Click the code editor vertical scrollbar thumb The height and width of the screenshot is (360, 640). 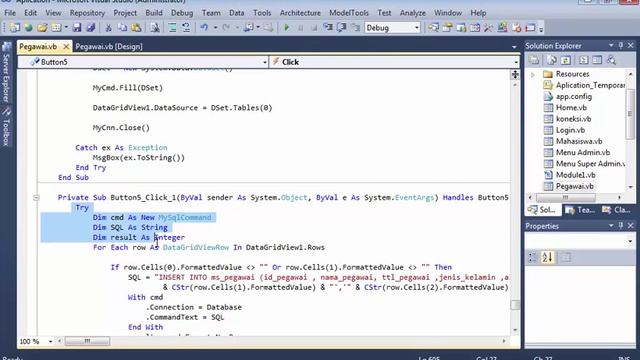515,305
